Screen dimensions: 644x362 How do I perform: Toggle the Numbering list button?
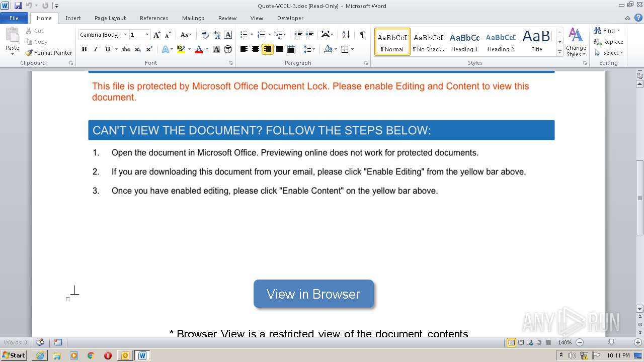(261, 35)
